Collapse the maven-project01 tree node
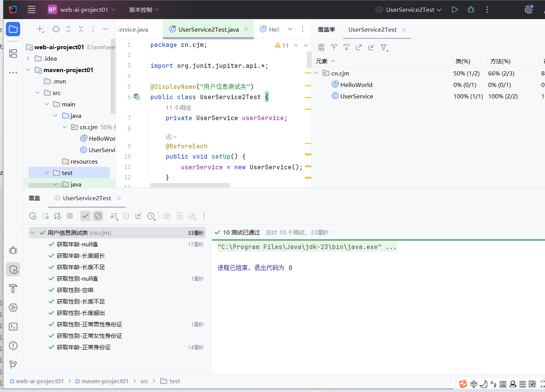Image resolution: width=545 pixels, height=392 pixels. [x=28, y=70]
